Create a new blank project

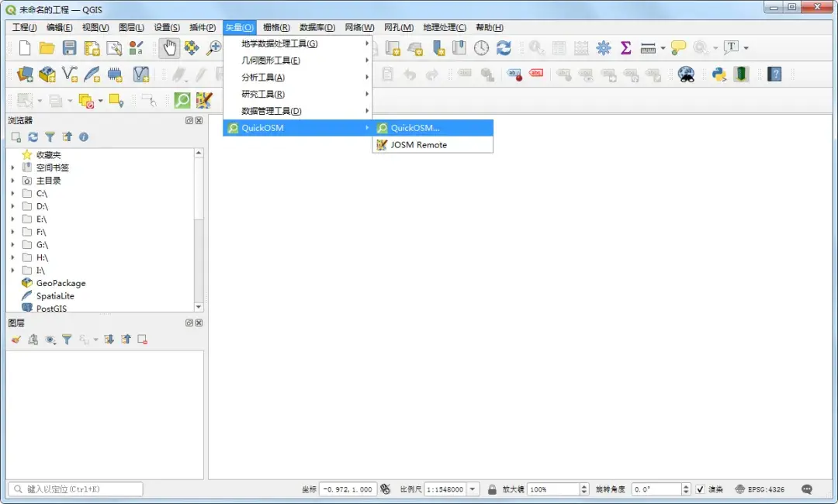click(x=23, y=47)
